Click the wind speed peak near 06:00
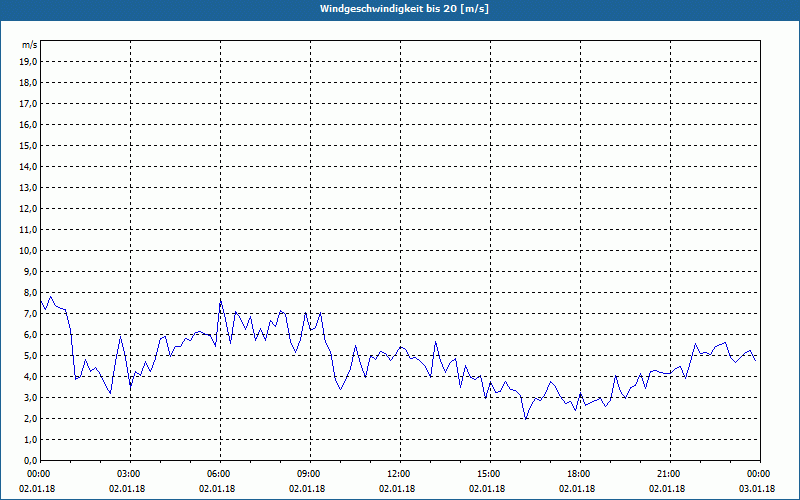This screenshot has width=800, height=500. 220,300
